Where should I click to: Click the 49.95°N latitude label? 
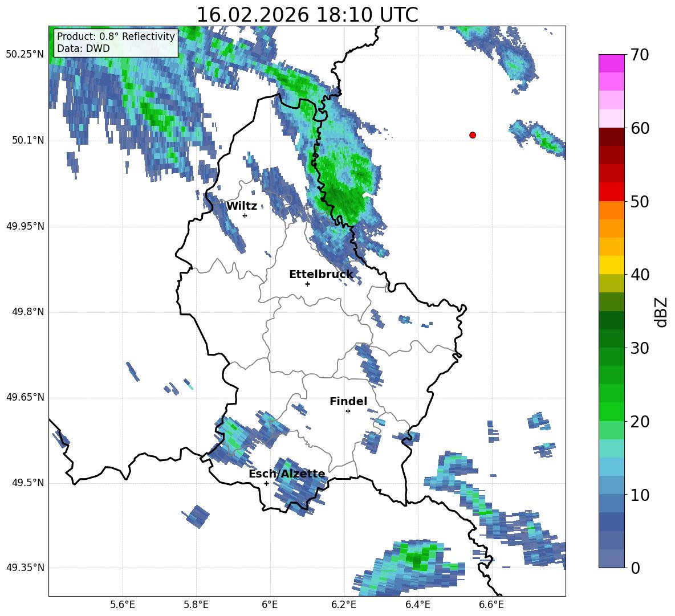click(25, 226)
